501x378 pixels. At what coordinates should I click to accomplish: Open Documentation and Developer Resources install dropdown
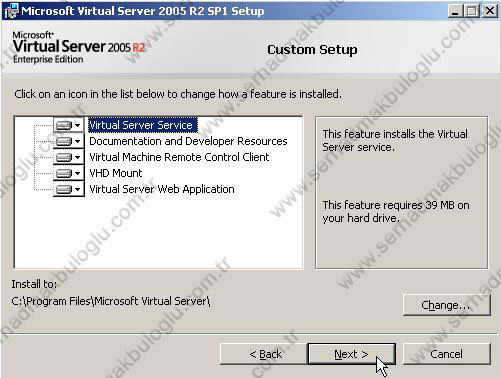pyautogui.click(x=68, y=141)
